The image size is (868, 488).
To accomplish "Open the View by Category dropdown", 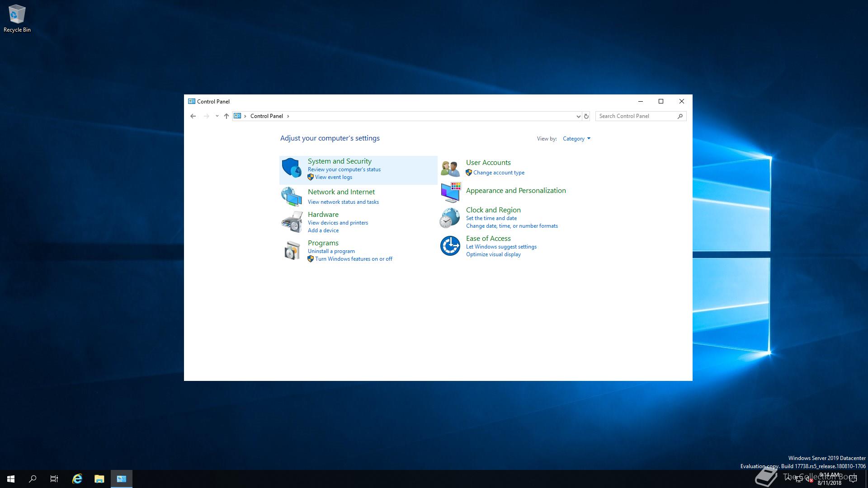I will 576,139.
